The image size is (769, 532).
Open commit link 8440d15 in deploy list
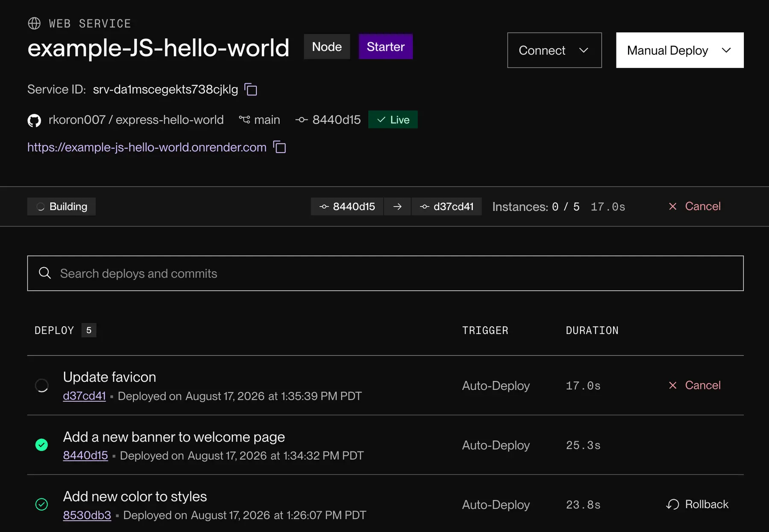coord(85,455)
